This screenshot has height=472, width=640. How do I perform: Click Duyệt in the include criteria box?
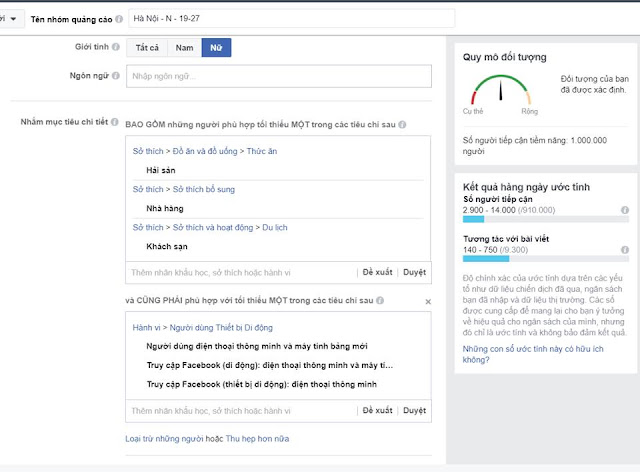(x=414, y=272)
